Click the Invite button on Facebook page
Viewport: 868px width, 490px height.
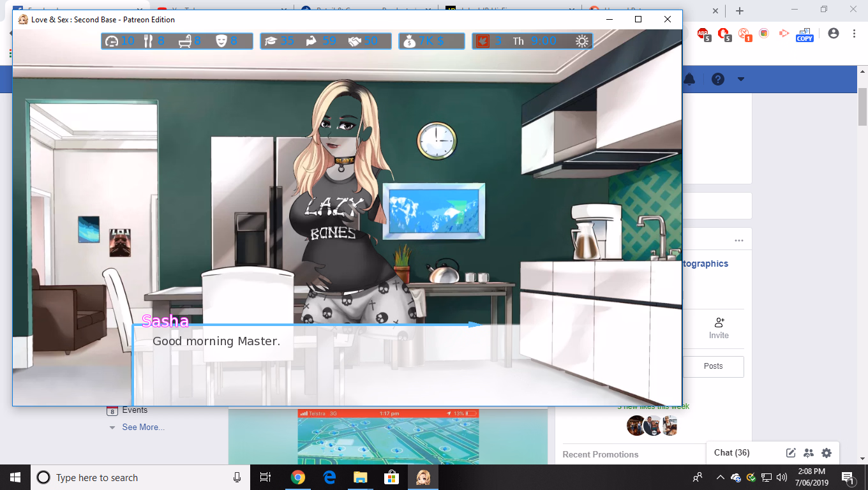click(719, 328)
